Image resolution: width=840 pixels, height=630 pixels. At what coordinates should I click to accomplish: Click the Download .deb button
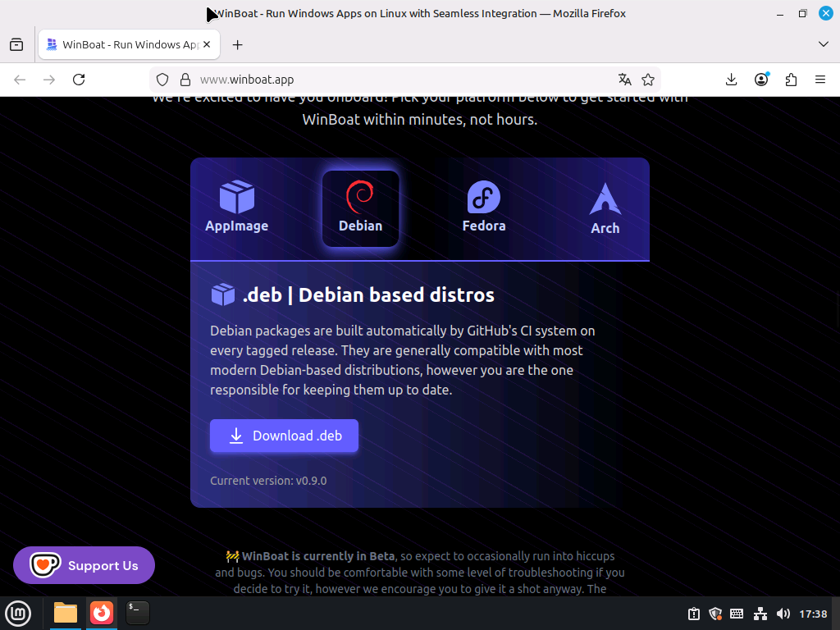[x=284, y=436]
